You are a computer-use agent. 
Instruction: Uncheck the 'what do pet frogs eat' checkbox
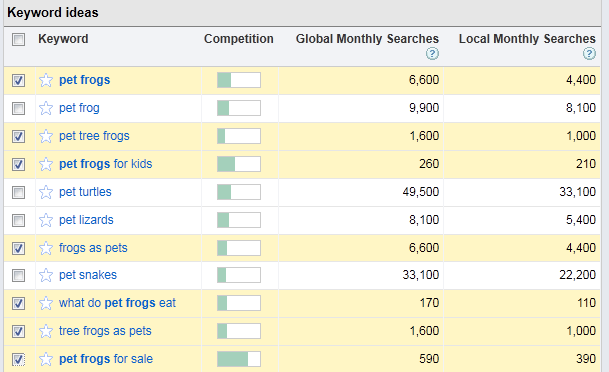tap(18, 303)
